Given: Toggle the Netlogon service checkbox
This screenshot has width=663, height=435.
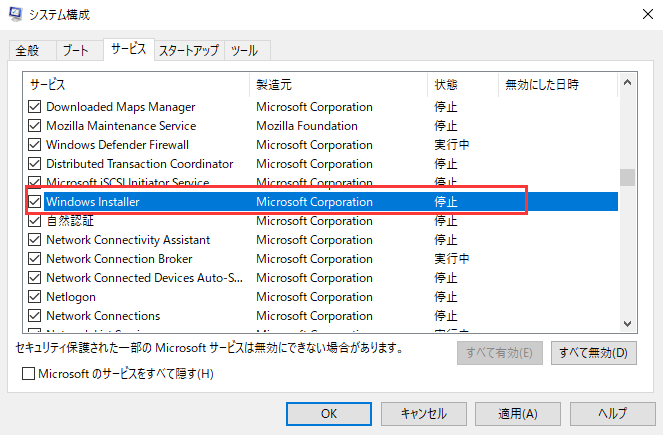Looking at the screenshot, I should click(35, 297).
